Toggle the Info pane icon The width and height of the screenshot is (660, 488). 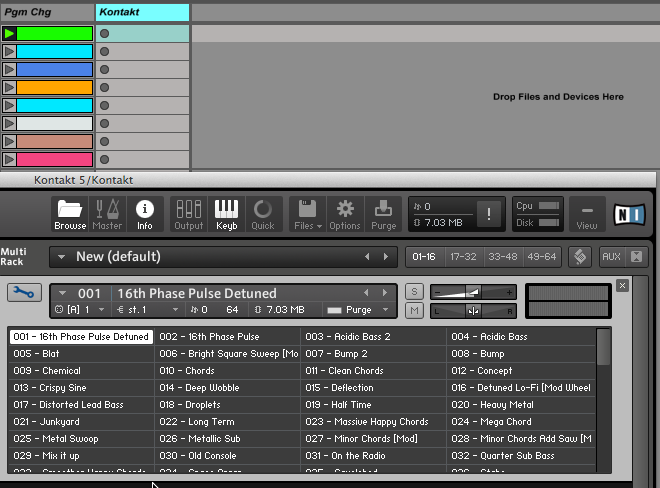coord(144,214)
